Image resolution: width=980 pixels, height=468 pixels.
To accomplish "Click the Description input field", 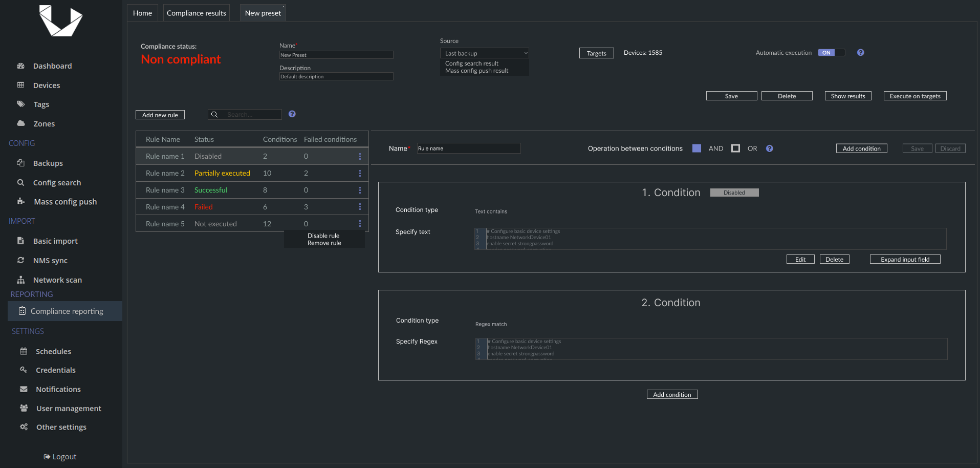I will (336, 76).
